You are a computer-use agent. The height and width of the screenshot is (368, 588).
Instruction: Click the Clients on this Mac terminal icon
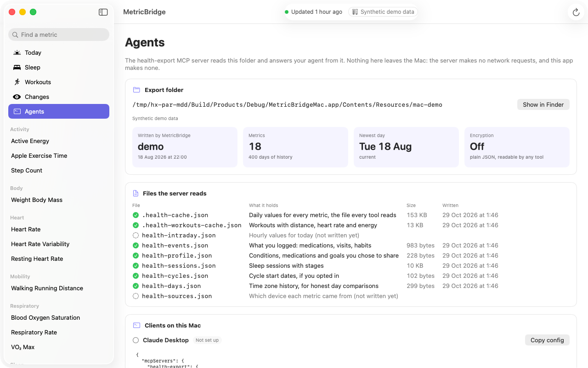pyautogui.click(x=136, y=325)
